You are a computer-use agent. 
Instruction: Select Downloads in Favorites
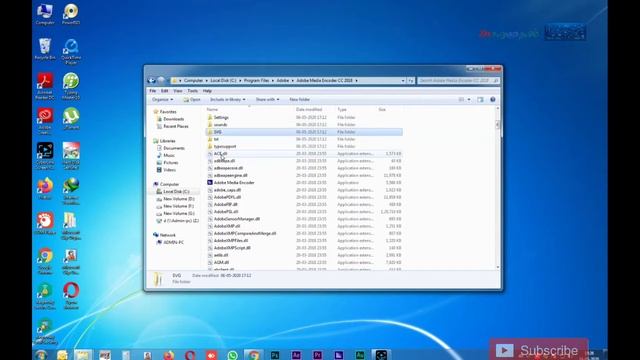[x=173, y=119]
